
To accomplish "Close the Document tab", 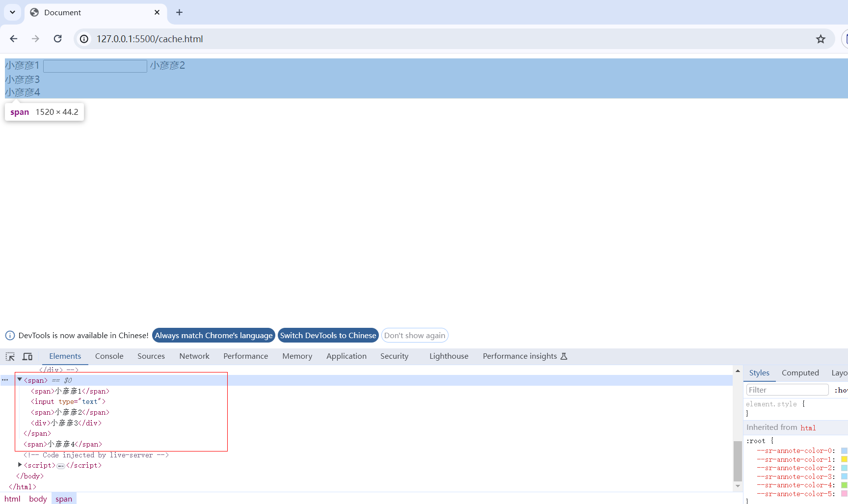I will (157, 12).
